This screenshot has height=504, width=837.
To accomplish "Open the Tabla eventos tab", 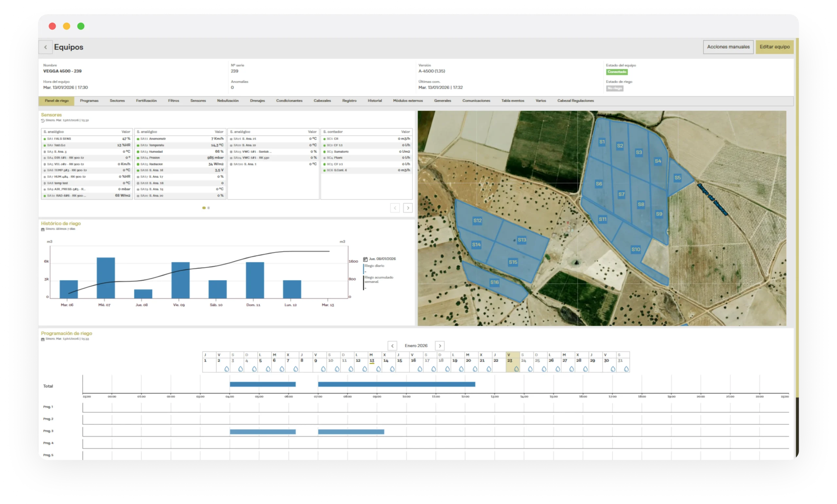I will coord(513,101).
